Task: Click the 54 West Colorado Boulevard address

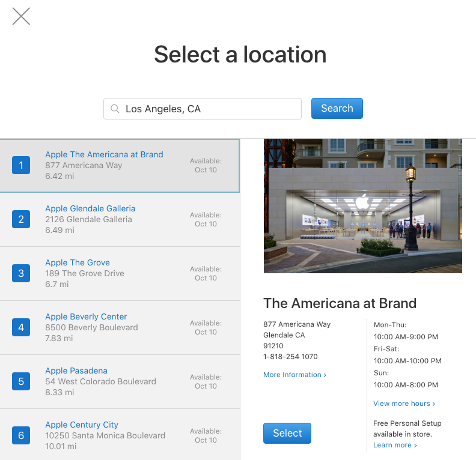Action: point(100,381)
